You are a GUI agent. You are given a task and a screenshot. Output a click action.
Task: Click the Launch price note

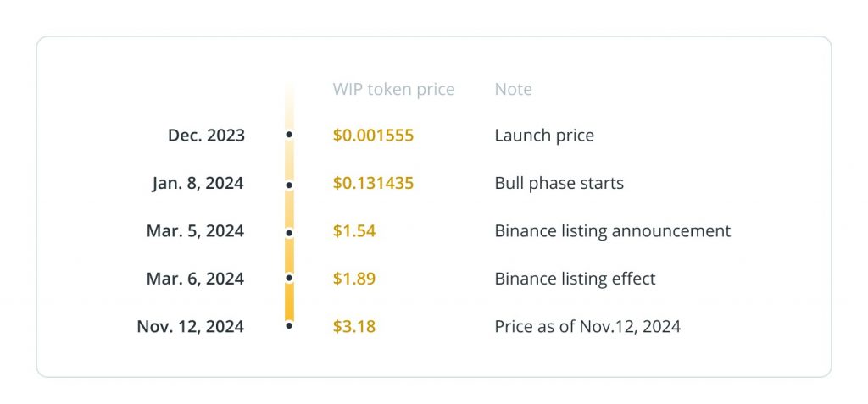click(x=544, y=136)
